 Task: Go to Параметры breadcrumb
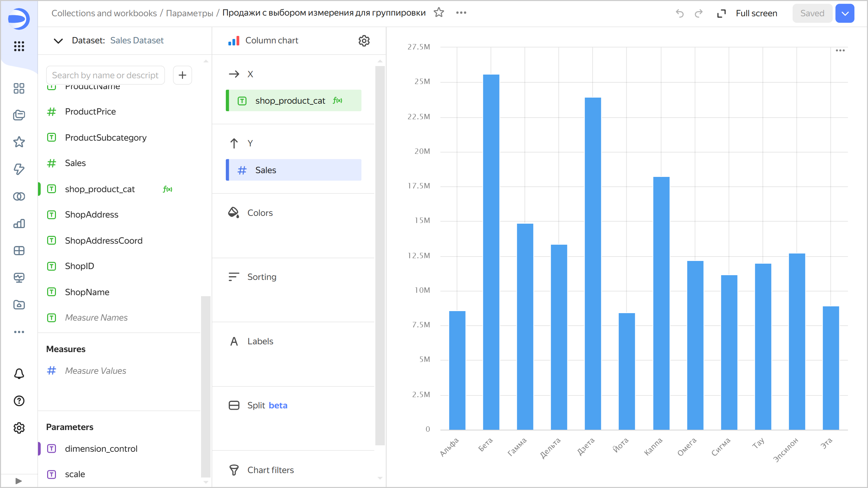[x=189, y=13]
